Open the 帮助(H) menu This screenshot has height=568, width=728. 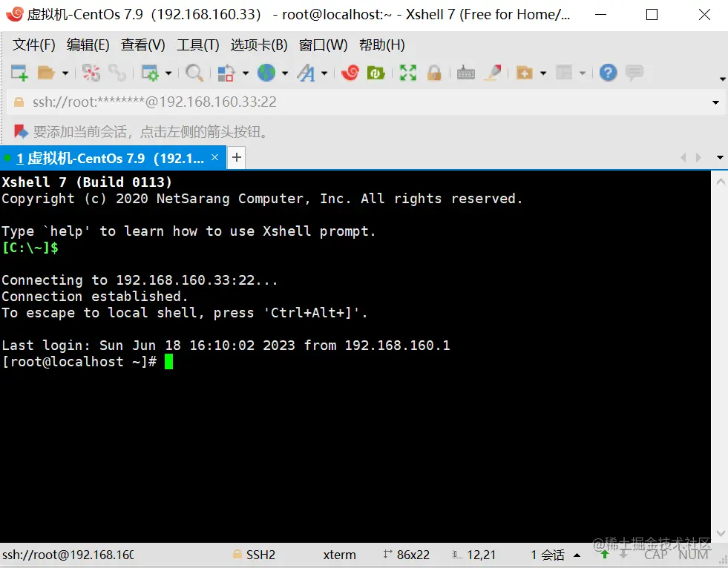[382, 45]
